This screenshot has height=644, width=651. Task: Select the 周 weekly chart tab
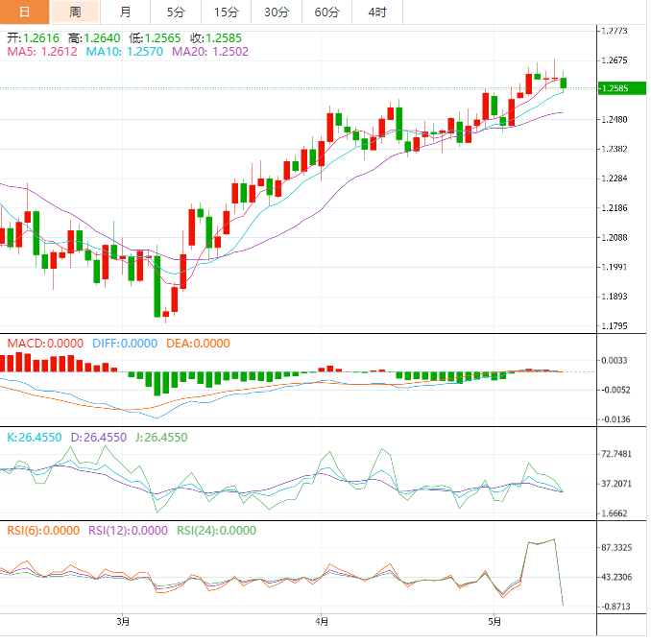75,12
